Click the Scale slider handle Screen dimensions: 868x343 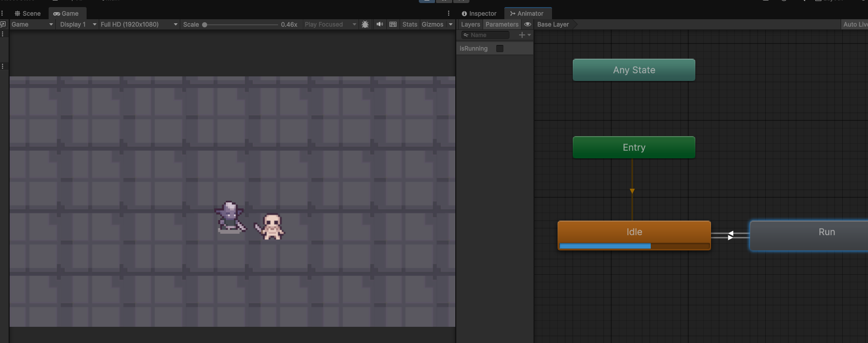click(205, 24)
